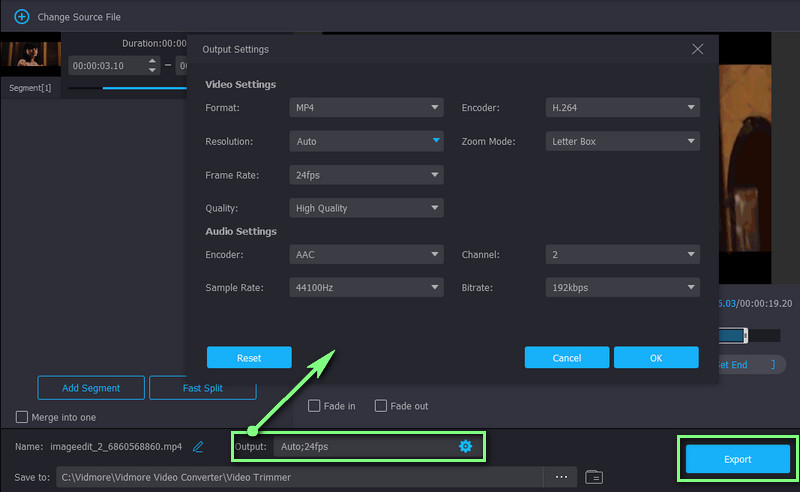Click the Save to path field

(x=300, y=477)
